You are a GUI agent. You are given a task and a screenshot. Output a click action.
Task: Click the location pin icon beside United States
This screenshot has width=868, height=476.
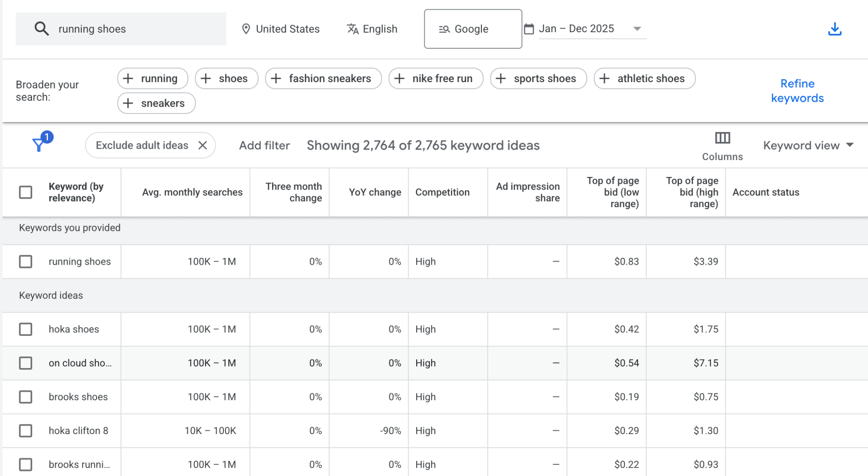(x=246, y=29)
